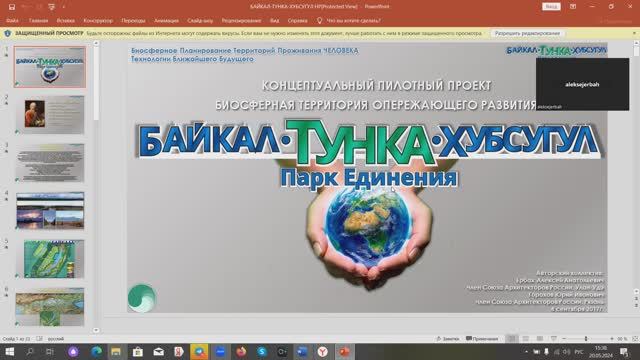Switch to the Главная ribbon tab

tap(38, 20)
